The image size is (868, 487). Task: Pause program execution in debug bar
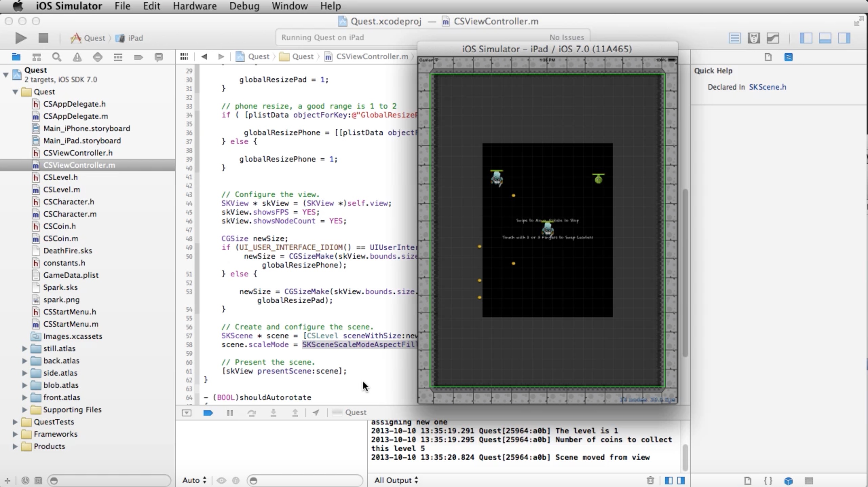click(x=230, y=413)
